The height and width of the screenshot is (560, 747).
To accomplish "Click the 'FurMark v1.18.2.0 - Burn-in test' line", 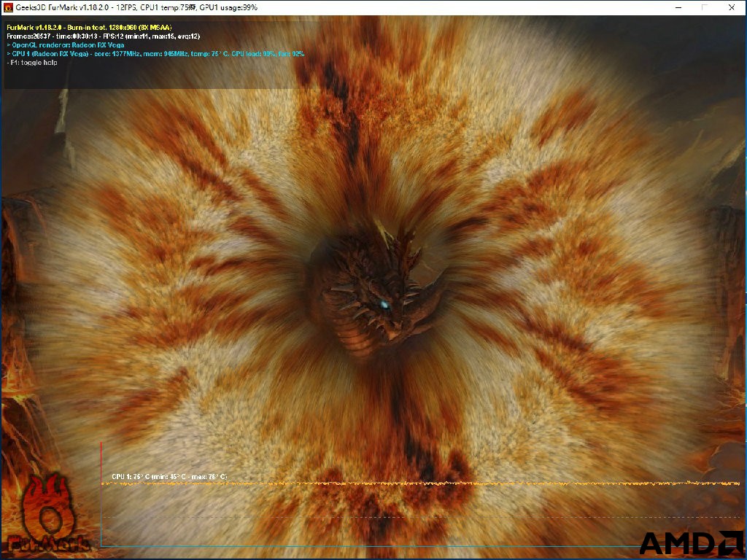I will (89, 28).
